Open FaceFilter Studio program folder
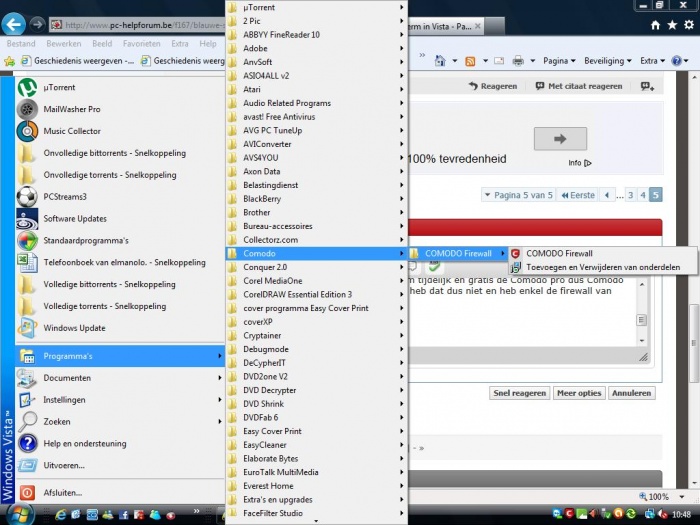Image resolution: width=700 pixels, height=525 pixels. tap(317, 513)
